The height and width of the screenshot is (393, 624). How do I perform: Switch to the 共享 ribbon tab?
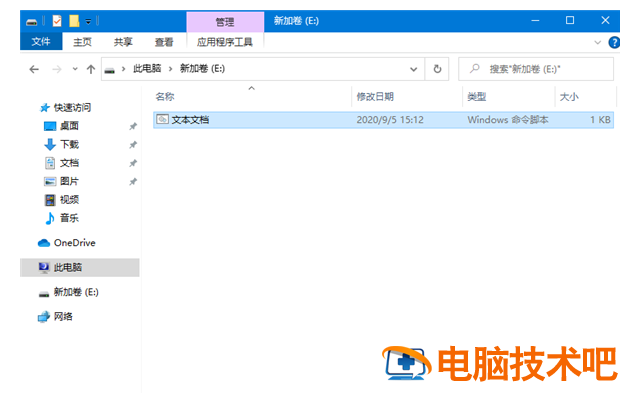(123, 42)
